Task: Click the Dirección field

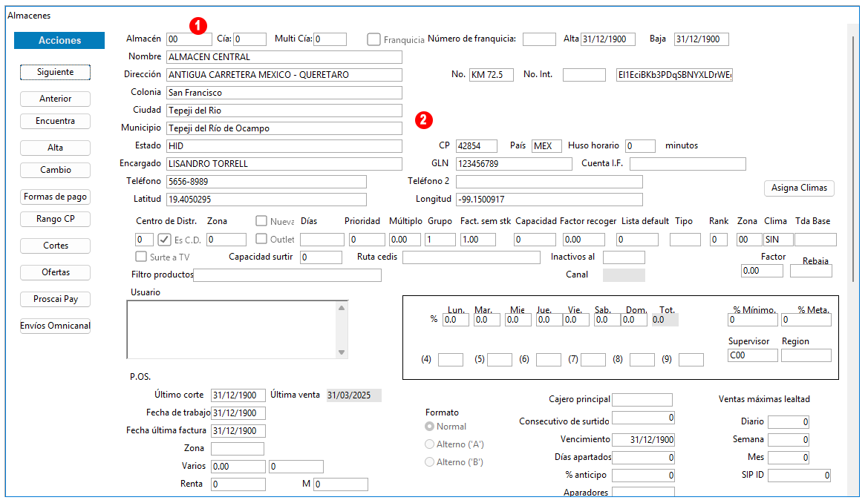Action: tap(284, 75)
